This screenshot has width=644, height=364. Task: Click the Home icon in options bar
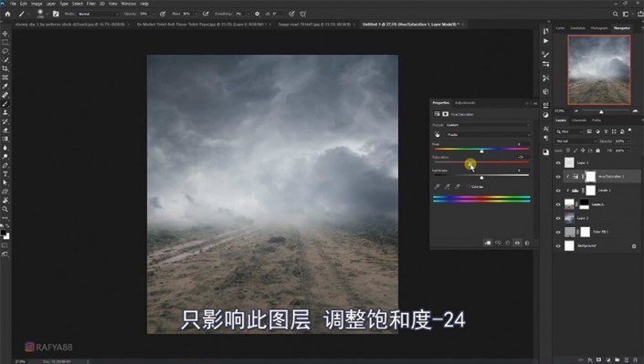click(7, 14)
